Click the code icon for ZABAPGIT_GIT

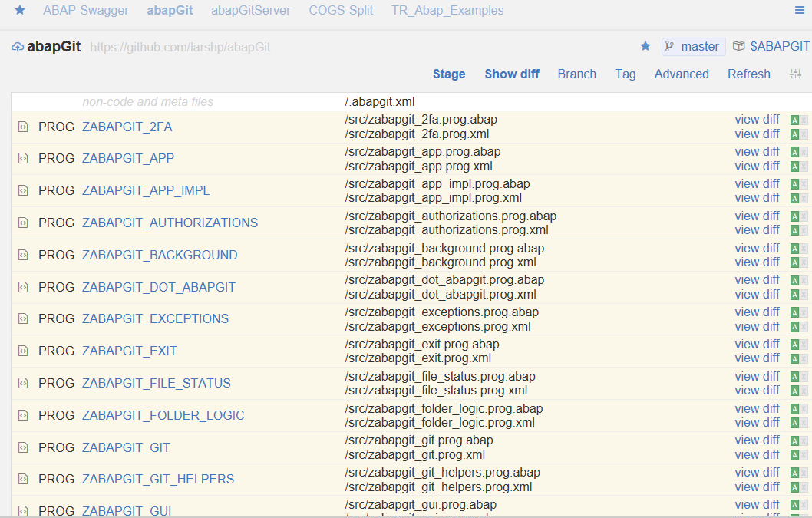click(x=23, y=447)
